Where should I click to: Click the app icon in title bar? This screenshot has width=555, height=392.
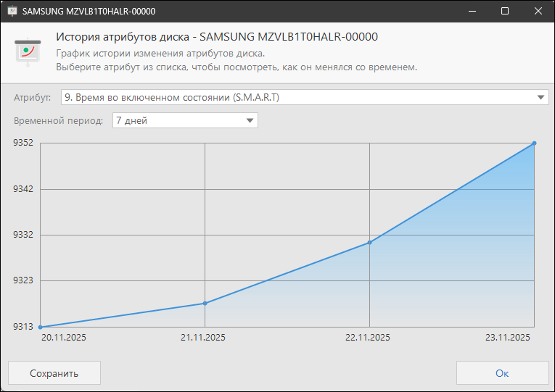pos(12,12)
